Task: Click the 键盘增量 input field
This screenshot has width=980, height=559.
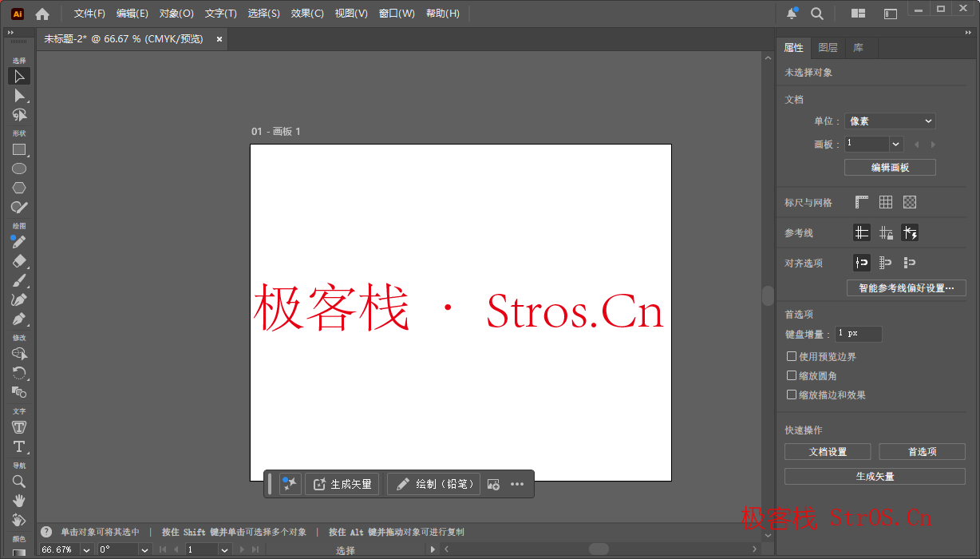Action: pyautogui.click(x=858, y=334)
